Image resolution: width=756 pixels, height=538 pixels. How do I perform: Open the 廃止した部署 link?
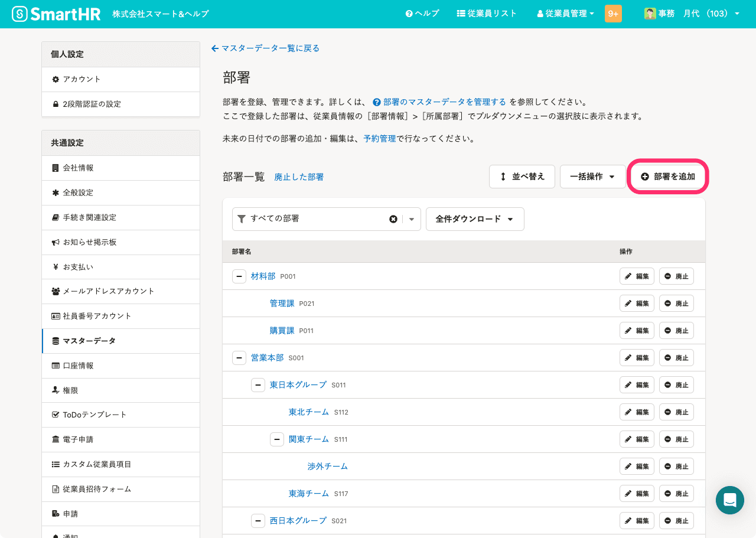pyautogui.click(x=299, y=177)
